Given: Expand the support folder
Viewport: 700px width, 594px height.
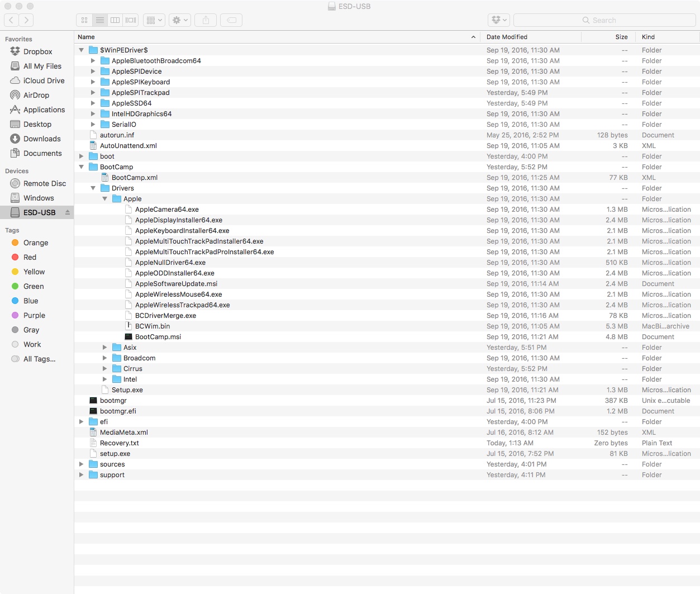Looking at the screenshot, I should (82, 474).
